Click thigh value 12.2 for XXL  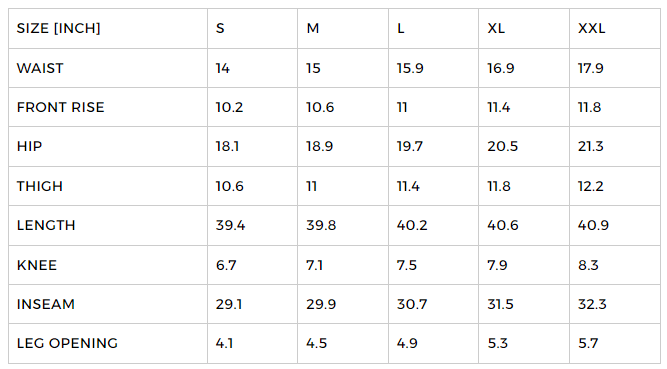[590, 186]
